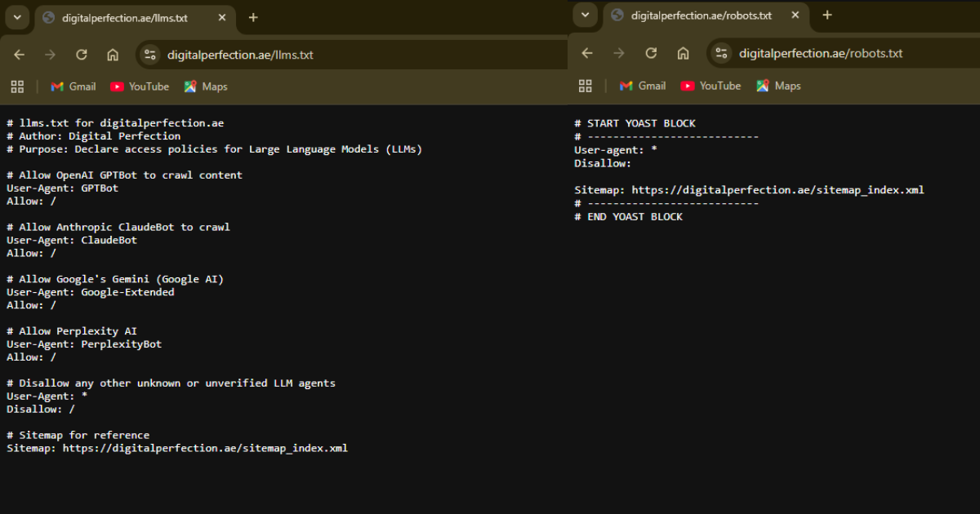Click the '# Purpose: Declare access policies' line
This screenshot has width=980, height=514.
pos(215,149)
